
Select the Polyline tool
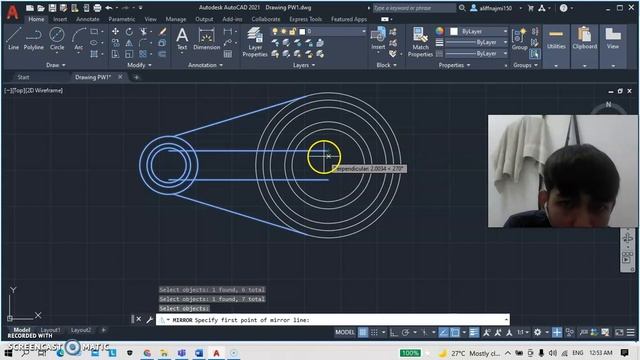(33, 39)
